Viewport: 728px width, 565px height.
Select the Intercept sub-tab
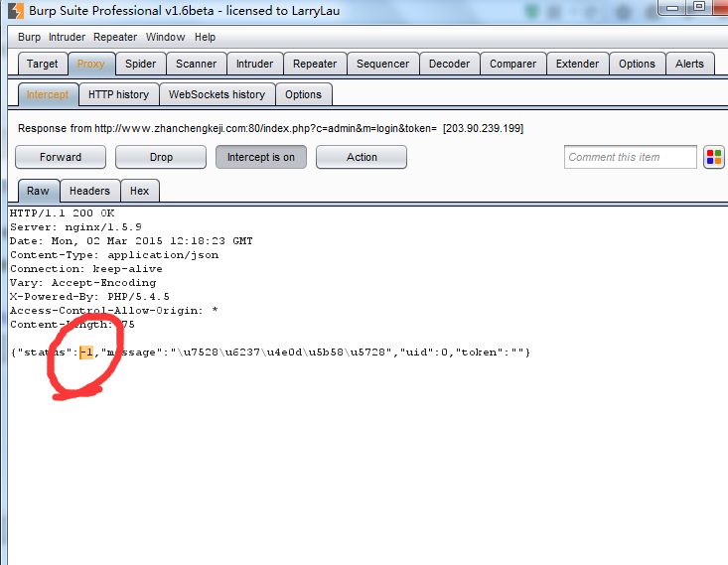coord(48,94)
